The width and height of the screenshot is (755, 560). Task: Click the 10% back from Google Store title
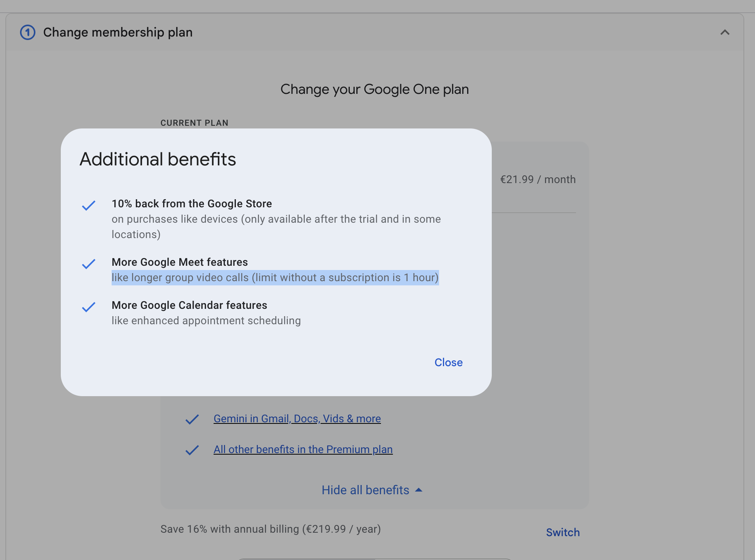tap(192, 203)
